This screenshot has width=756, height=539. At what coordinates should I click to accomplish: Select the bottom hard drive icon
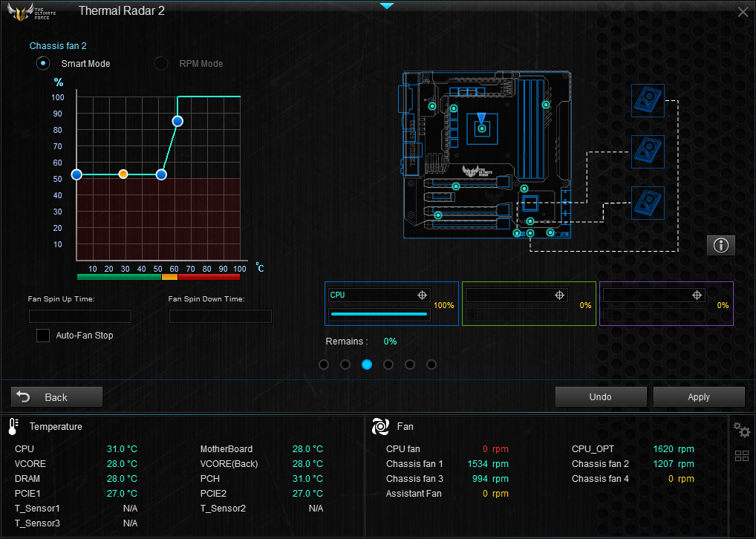tap(648, 203)
